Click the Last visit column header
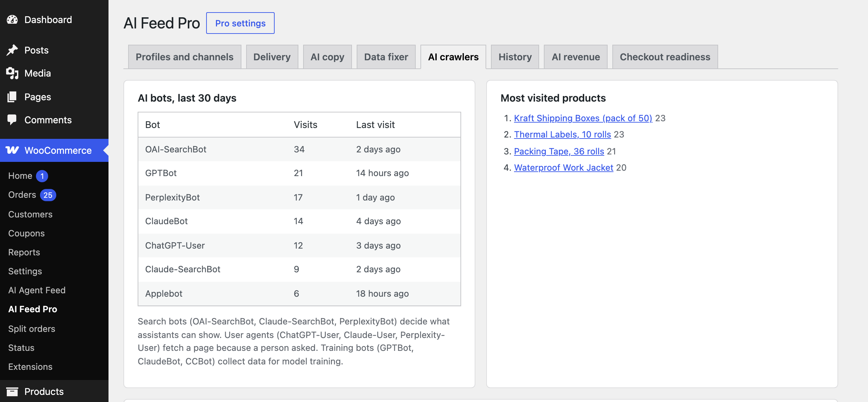This screenshot has width=868, height=402. coord(375,125)
